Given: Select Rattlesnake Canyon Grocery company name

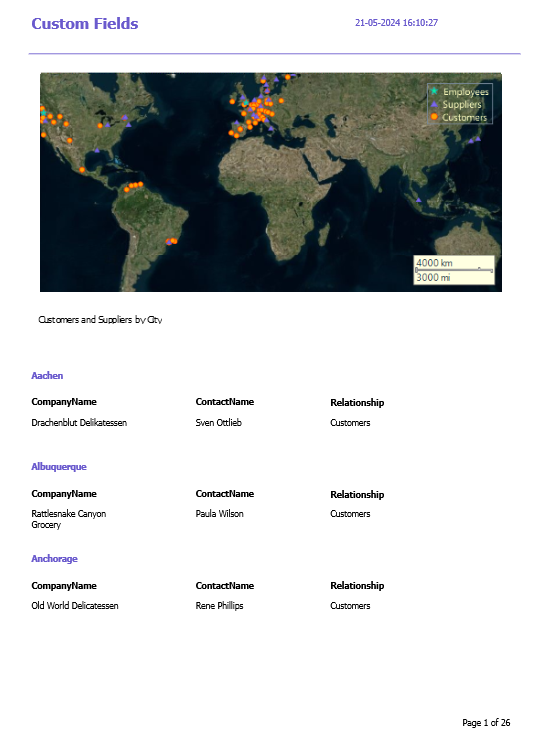Looking at the screenshot, I should [x=69, y=519].
